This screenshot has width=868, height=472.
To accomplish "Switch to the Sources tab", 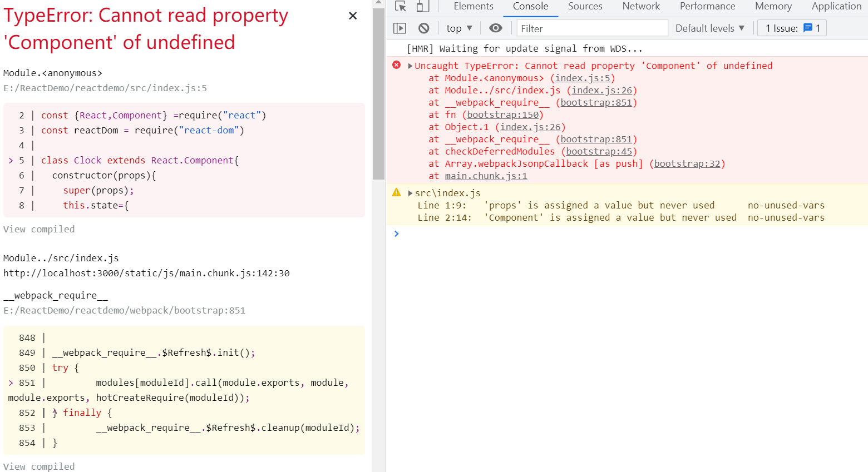I will [x=585, y=6].
